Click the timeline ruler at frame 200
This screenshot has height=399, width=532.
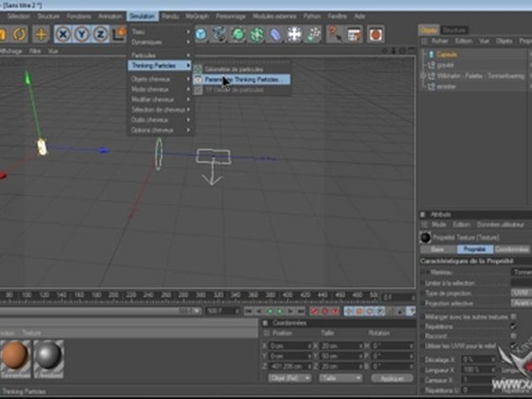[x=114, y=295]
